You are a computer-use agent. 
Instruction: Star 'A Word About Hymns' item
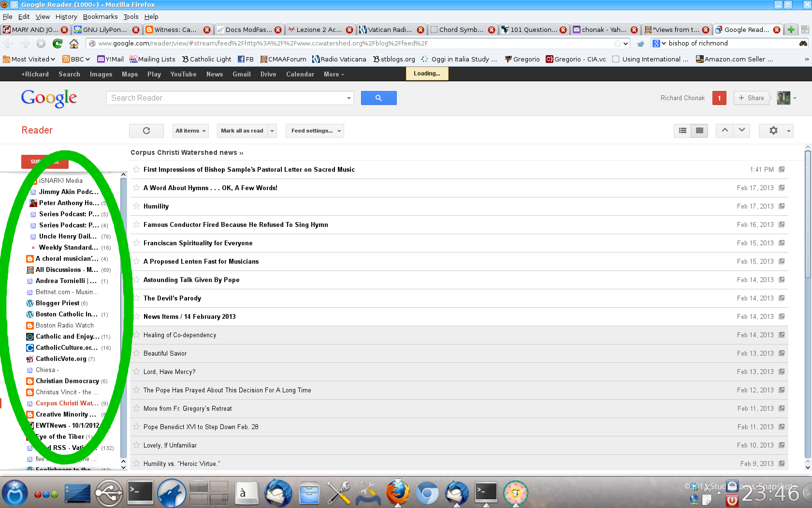(136, 188)
